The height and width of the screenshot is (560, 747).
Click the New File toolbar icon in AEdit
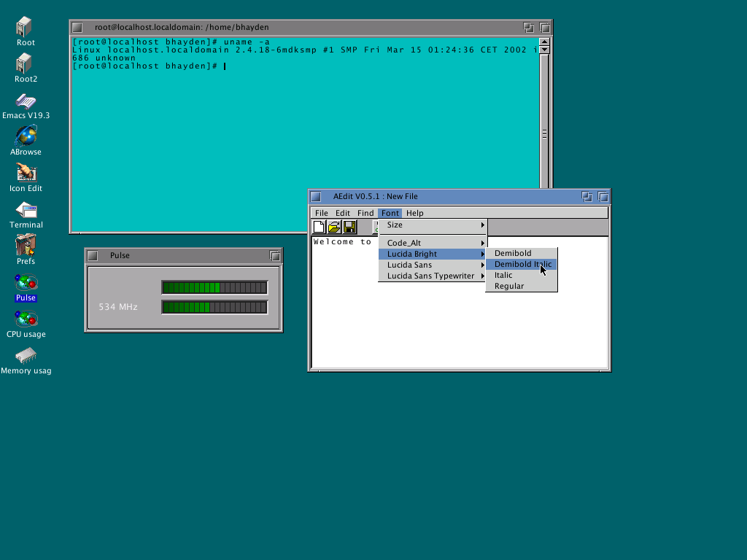click(319, 227)
